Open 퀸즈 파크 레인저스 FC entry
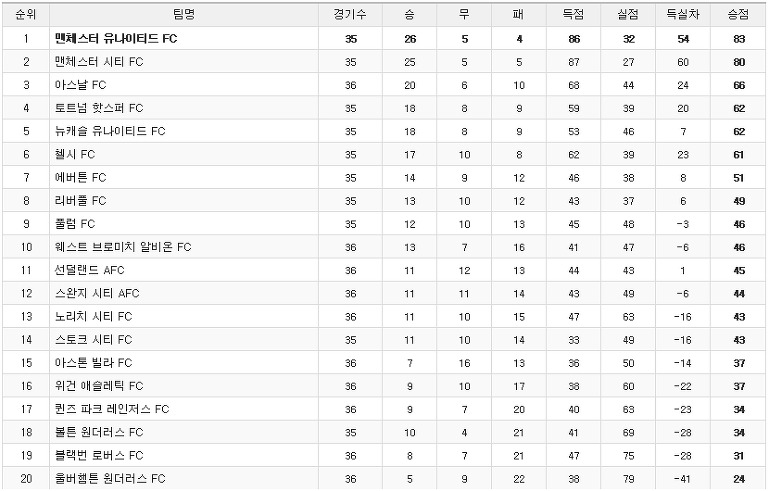This screenshot has width=769, height=491. coord(112,409)
